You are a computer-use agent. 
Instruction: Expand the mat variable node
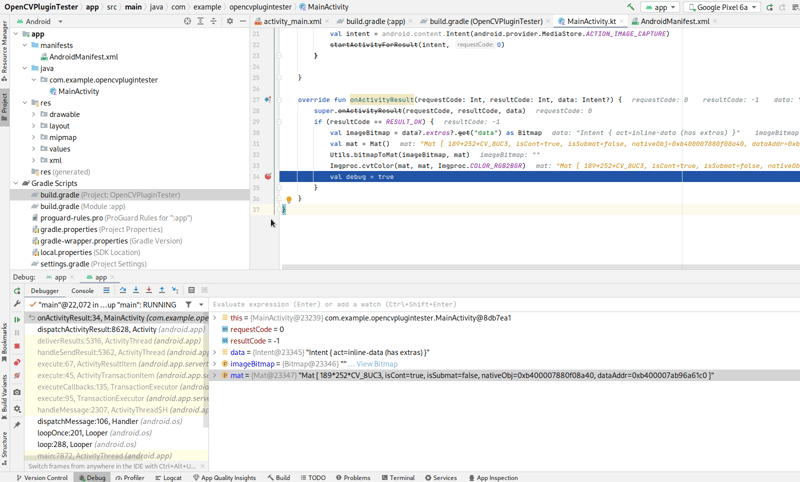[215, 376]
